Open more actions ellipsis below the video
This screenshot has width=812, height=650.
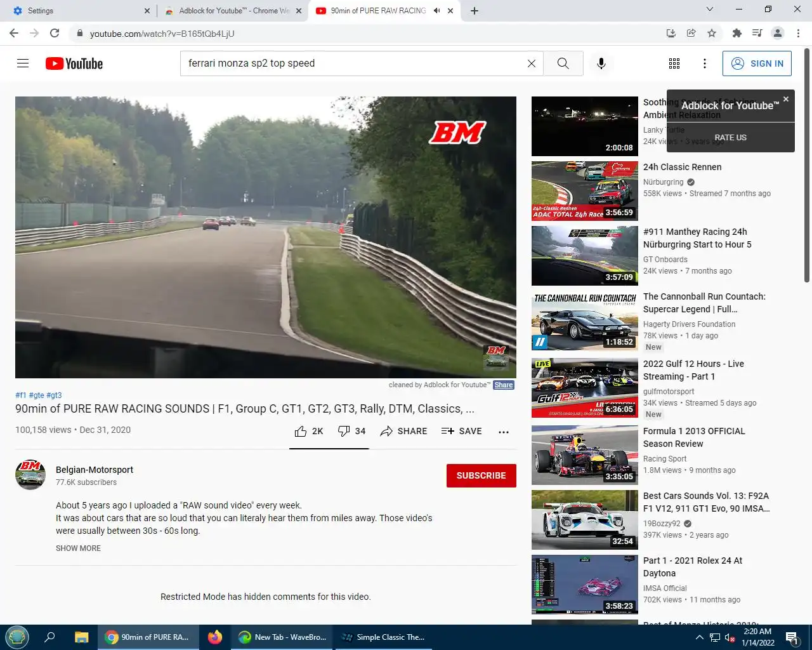504,432
